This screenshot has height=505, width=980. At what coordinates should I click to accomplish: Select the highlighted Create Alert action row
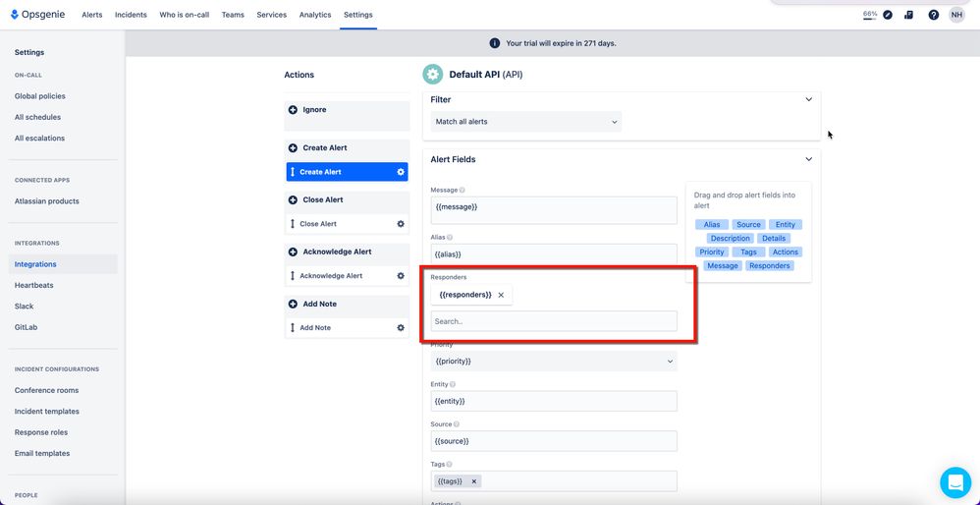click(x=347, y=172)
